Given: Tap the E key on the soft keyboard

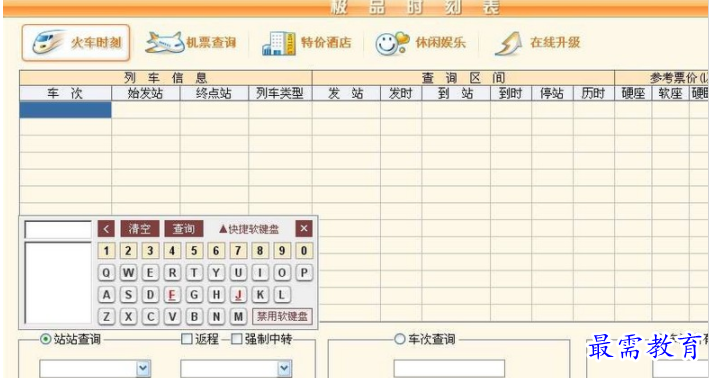Looking at the screenshot, I should click(x=150, y=273).
